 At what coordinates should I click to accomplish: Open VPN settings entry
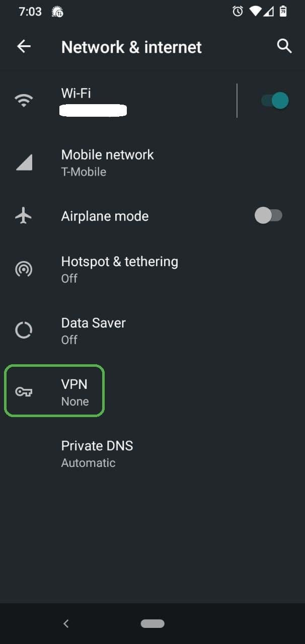pyautogui.click(x=74, y=392)
